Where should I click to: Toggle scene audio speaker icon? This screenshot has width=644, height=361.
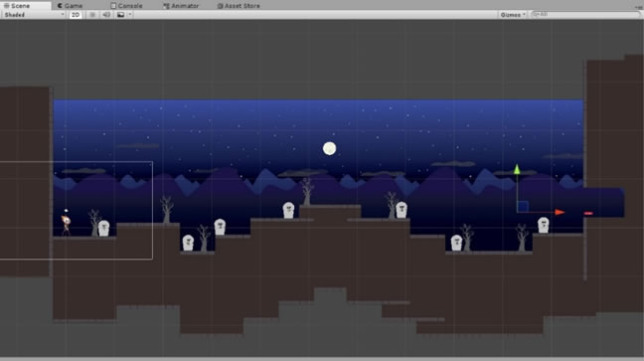tap(106, 15)
